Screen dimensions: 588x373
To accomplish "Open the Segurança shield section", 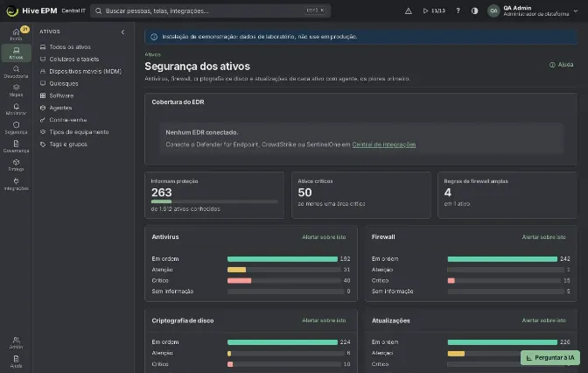I will tap(16, 128).
